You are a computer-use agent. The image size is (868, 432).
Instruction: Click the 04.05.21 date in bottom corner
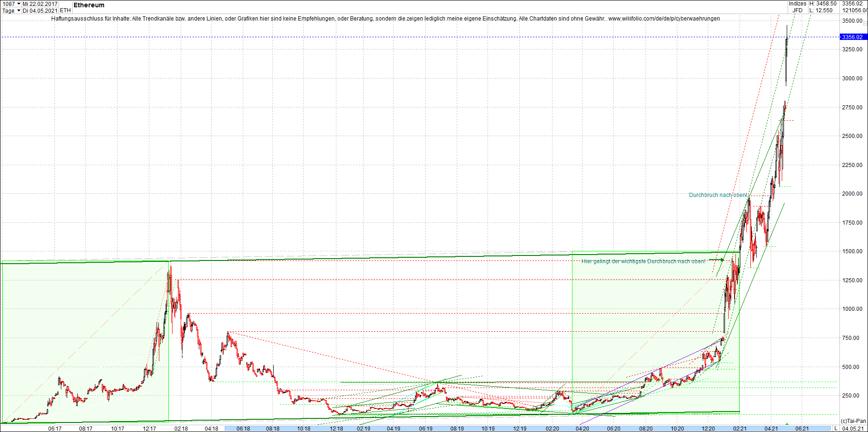pyautogui.click(x=853, y=428)
